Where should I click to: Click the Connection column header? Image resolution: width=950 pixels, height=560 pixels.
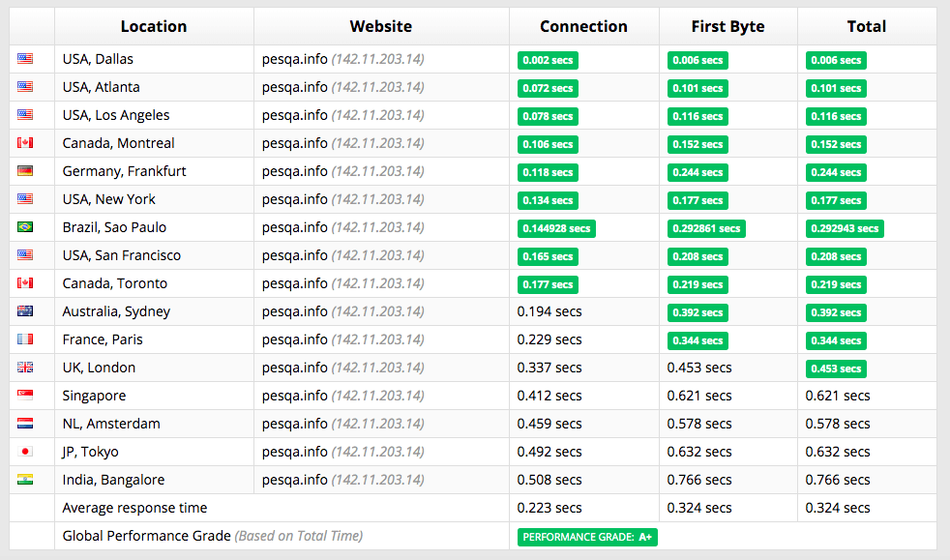(583, 27)
